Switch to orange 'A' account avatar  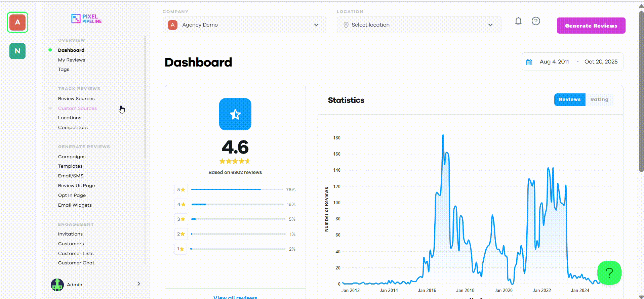pyautogui.click(x=17, y=23)
